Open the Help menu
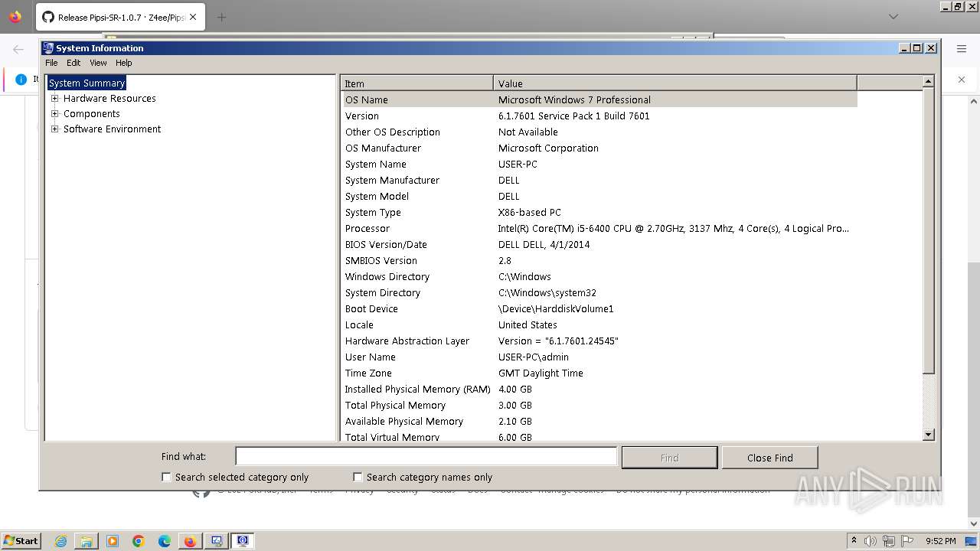The image size is (980, 551). coord(124,63)
